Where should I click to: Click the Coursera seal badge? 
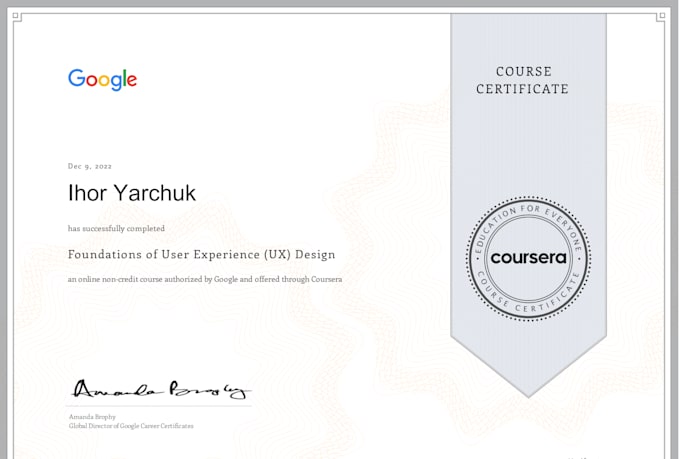(x=528, y=259)
